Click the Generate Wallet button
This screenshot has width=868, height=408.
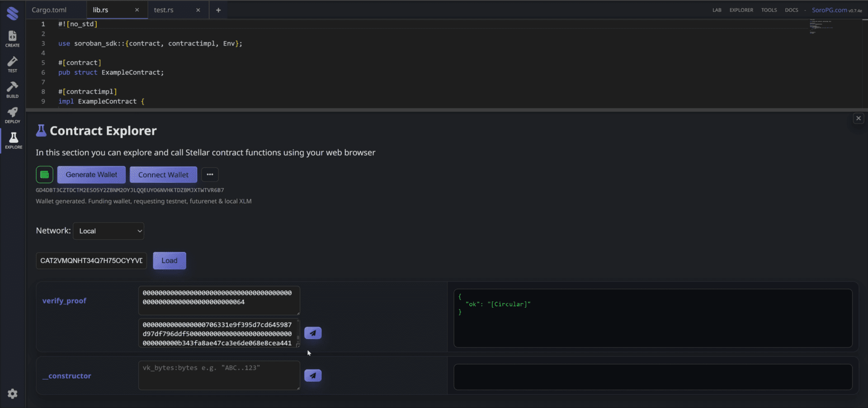point(91,174)
